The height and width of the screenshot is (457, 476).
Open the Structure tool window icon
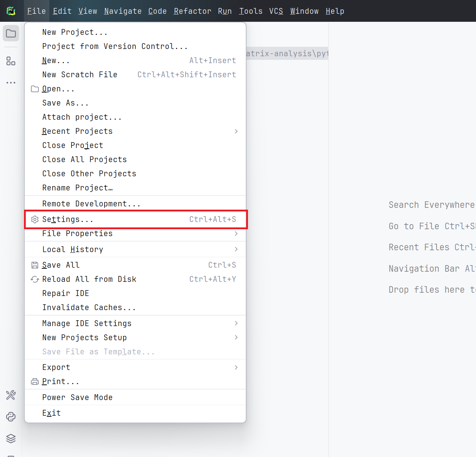[11, 61]
